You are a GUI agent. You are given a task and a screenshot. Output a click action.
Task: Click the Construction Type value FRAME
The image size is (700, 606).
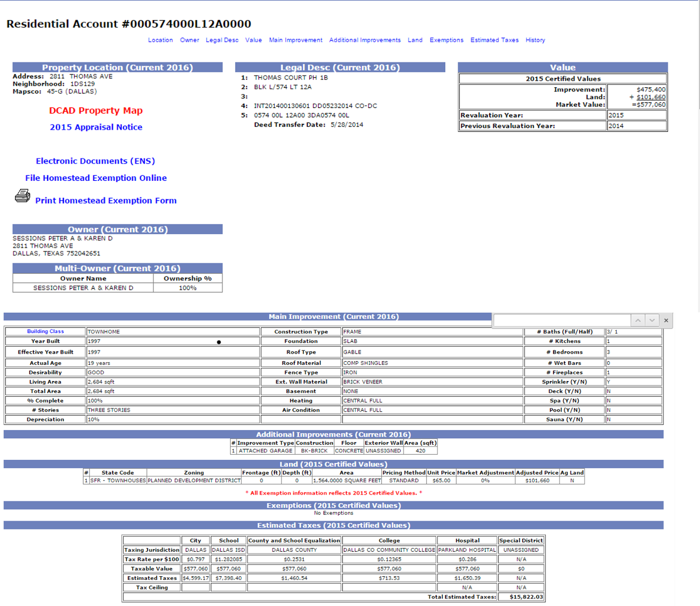[x=352, y=331]
